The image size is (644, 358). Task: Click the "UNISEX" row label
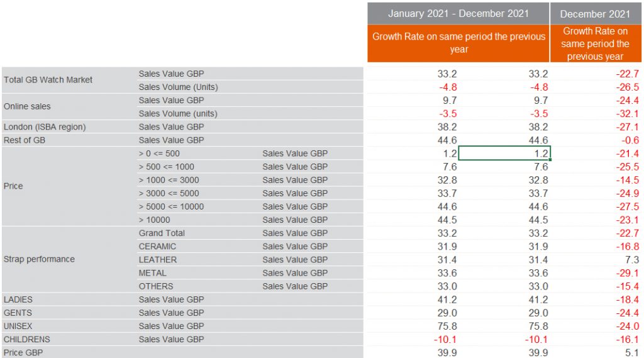point(18,326)
